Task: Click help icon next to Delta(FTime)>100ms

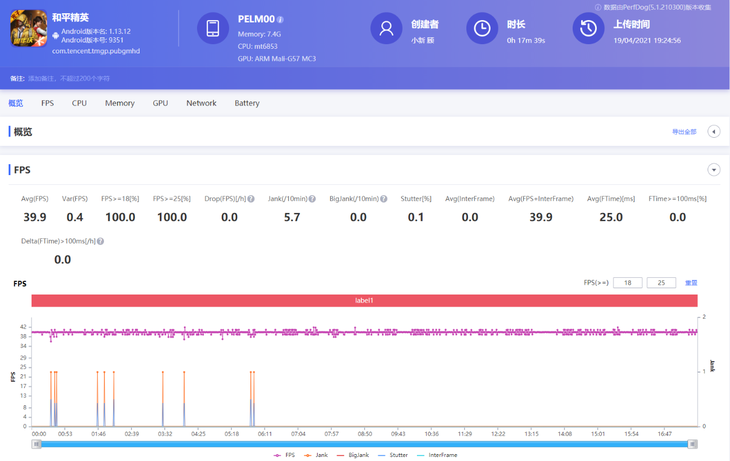Action: (x=101, y=241)
